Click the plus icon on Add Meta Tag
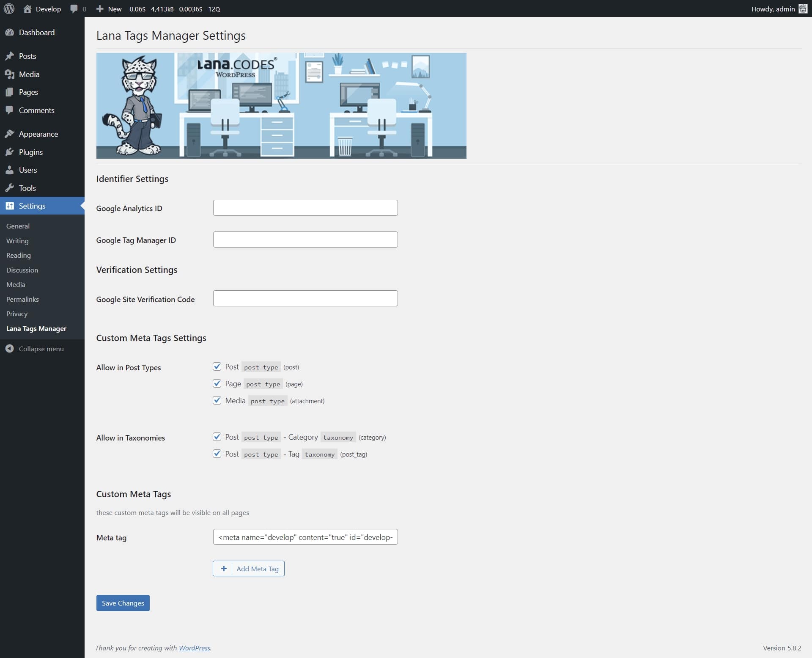Screen dimensions: 812x658 click(x=224, y=569)
